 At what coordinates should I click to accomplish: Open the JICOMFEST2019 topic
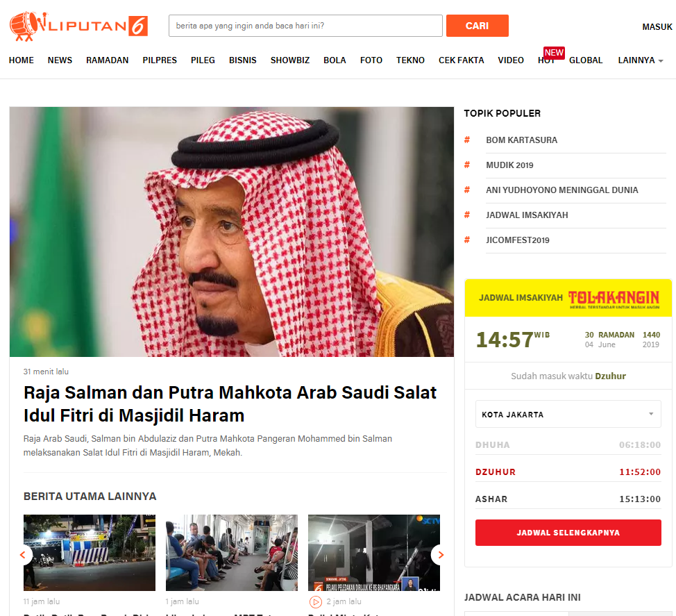517,240
